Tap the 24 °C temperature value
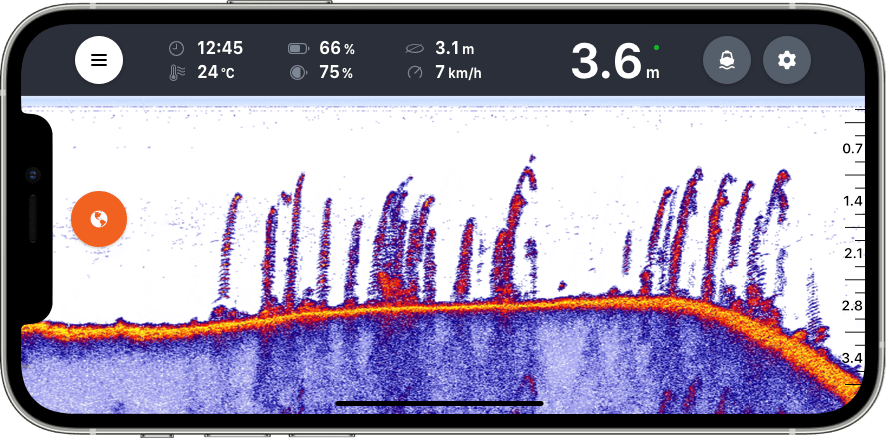Screen dimensions: 886x438 point(216,72)
